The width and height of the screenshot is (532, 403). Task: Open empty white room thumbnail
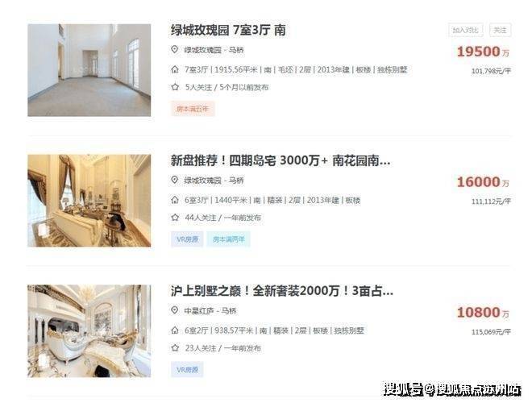tap(89, 70)
